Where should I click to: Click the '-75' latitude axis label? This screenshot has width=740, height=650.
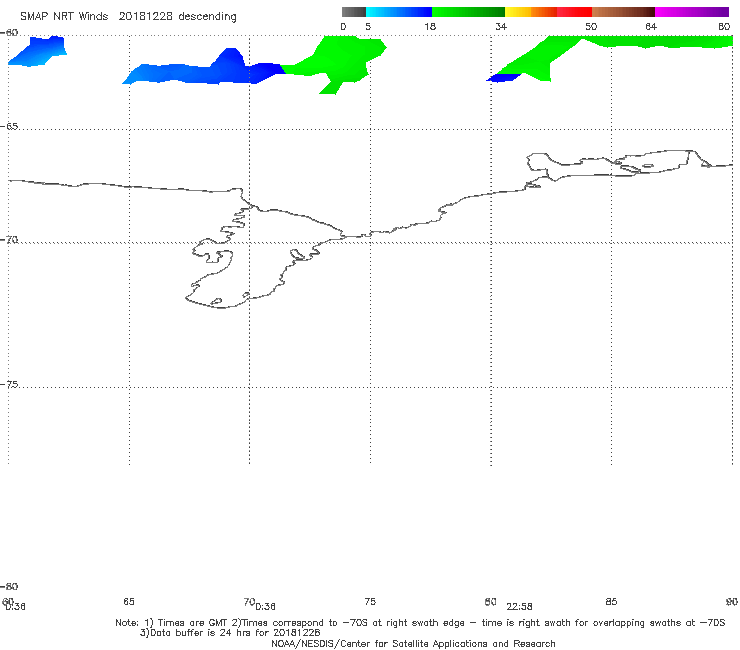[9, 385]
